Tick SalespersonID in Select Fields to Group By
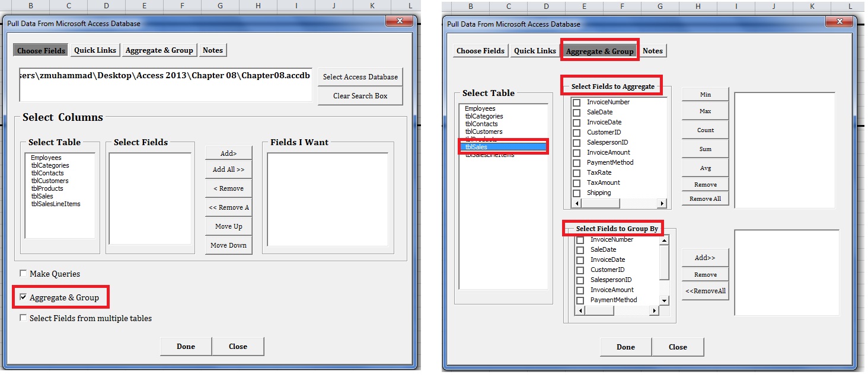868x375 pixels. pos(580,280)
